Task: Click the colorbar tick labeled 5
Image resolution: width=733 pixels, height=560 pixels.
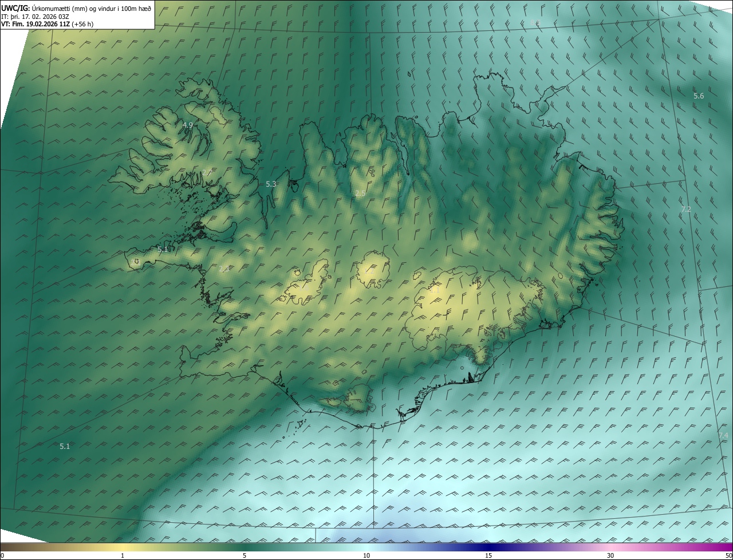Action: pyautogui.click(x=245, y=555)
